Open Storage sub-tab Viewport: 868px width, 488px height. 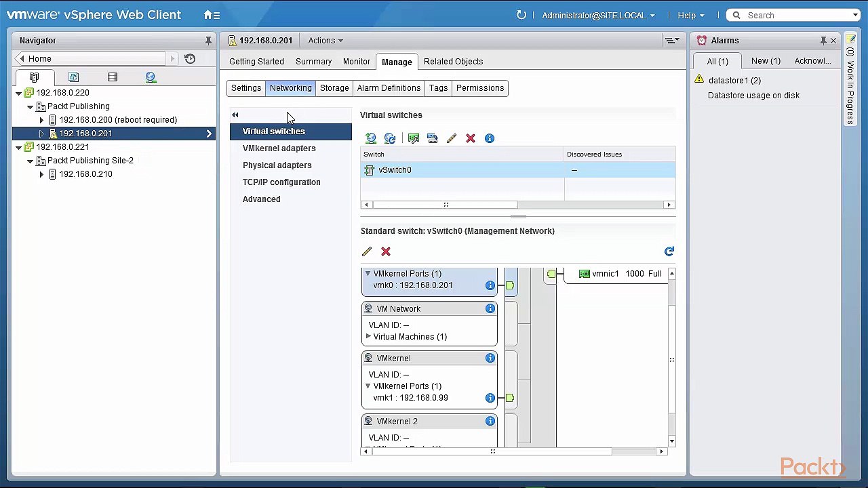coord(334,88)
